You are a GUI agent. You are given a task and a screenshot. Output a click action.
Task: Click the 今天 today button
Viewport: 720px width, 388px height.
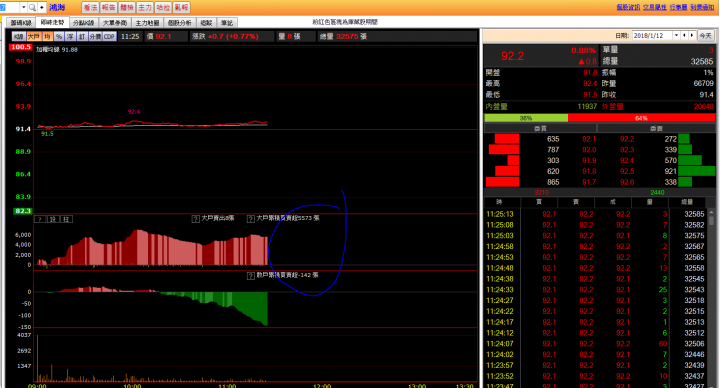(705, 35)
